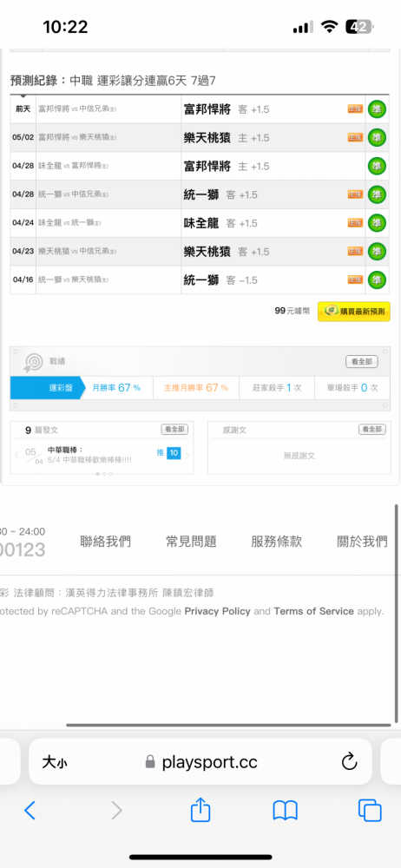Tap the 大小 text size button
Viewport: 401px width, 868px height.
click(x=56, y=762)
